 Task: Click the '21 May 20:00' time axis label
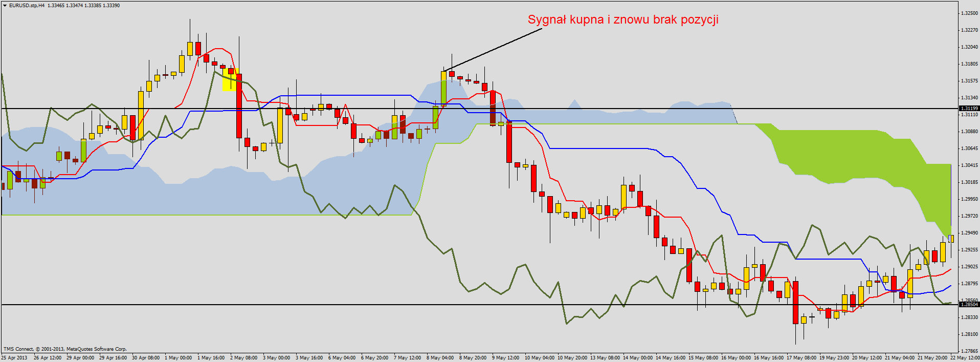click(x=932, y=358)
